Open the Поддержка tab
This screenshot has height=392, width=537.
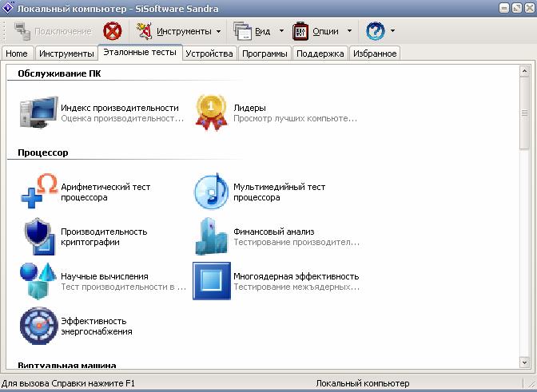pos(320,53)
